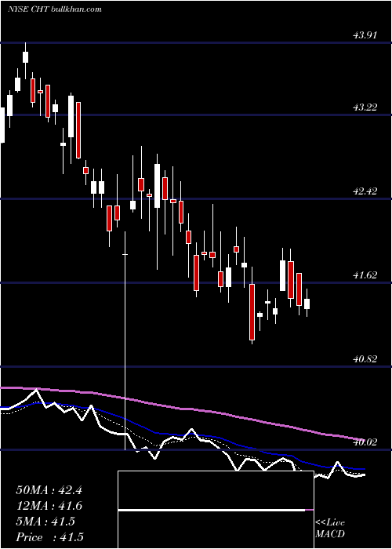This screenshot has width=392, height=549.
Task: Click the 40.82 price level label
Action: point(365,359)
